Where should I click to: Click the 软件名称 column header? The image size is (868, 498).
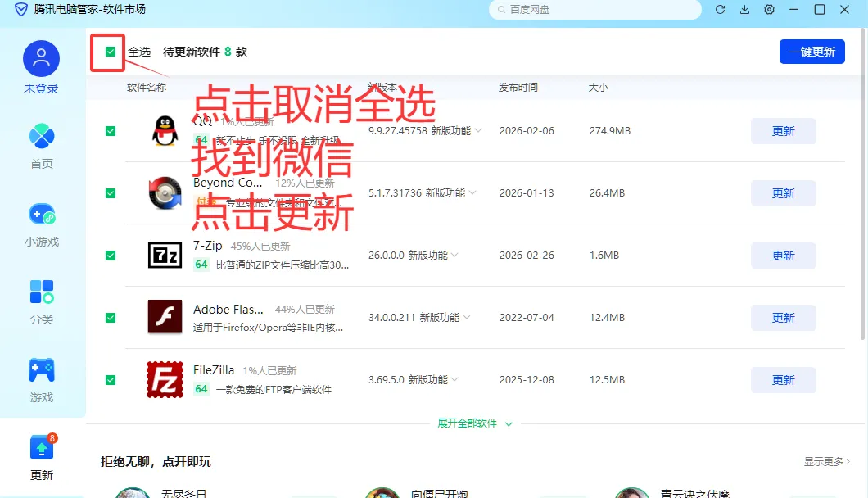(x=146, y=88)
